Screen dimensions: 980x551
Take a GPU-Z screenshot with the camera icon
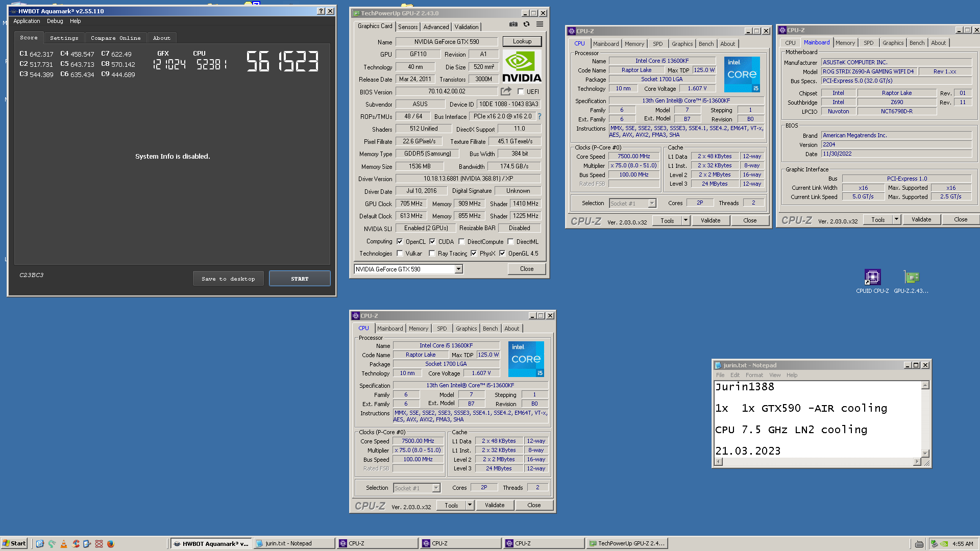coord(513,24)
